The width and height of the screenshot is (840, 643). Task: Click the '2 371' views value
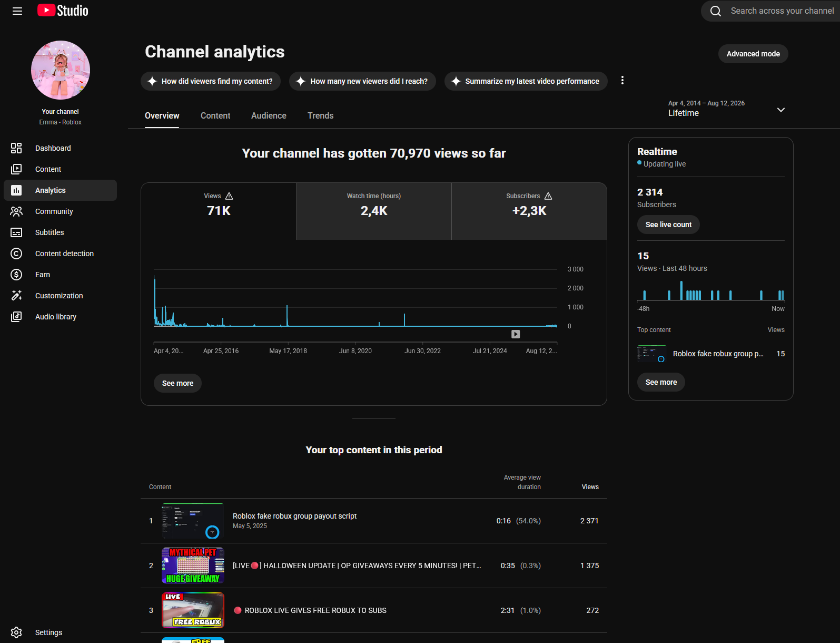pyautogui.click(x=589, y=521)
